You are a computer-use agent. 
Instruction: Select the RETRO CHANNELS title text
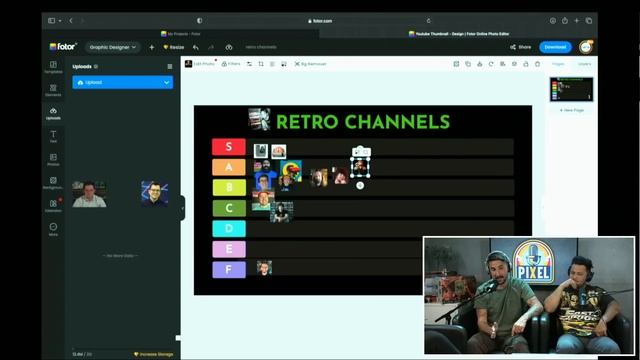click(363, 122)
